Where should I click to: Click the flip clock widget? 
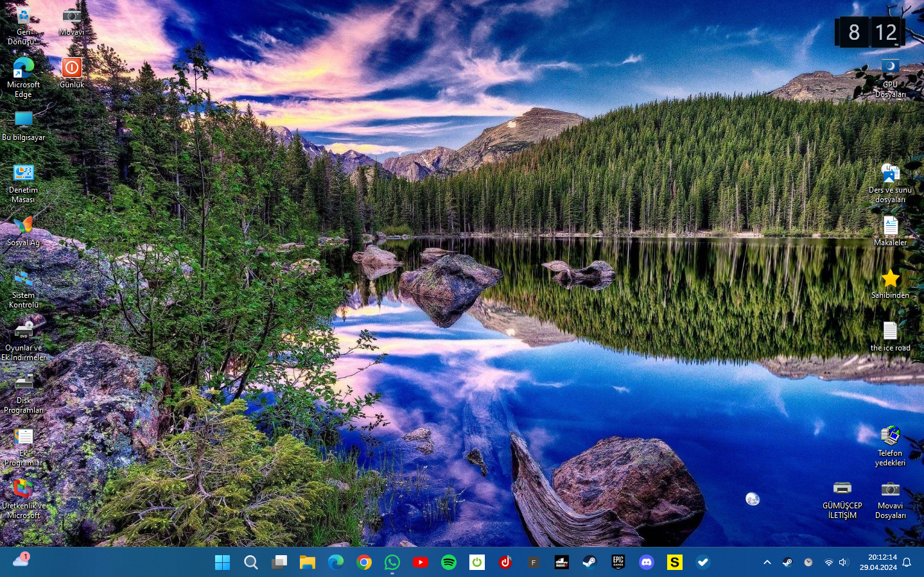[x=870, y=32]
